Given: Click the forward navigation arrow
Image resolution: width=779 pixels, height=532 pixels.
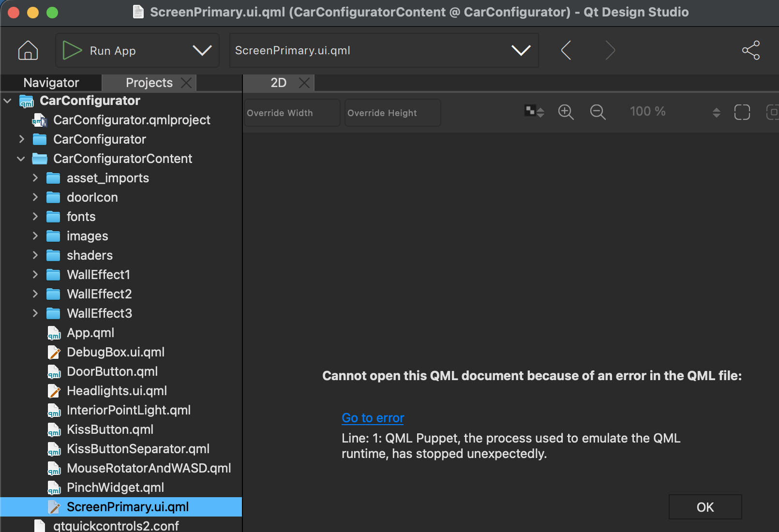Looking at the screenshot, I should [610, 50].
